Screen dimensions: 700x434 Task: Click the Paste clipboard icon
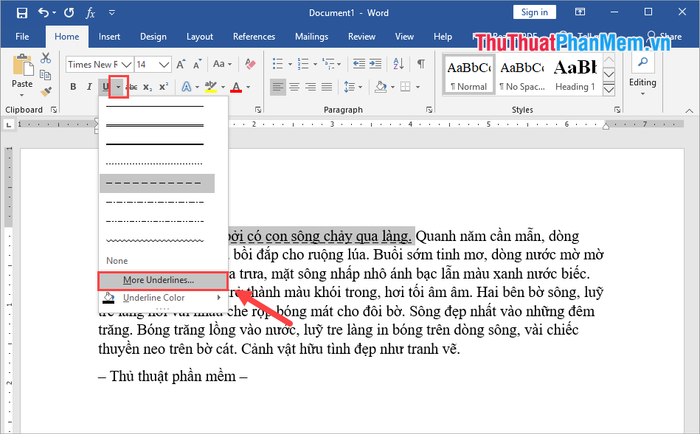[22, 66]
